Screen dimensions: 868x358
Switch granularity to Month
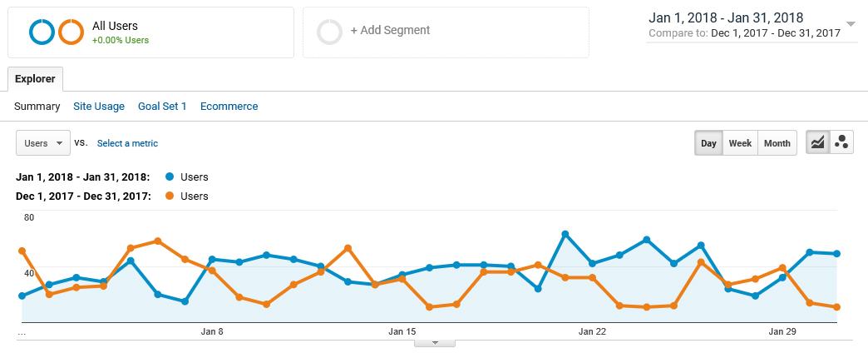point(777,143)
